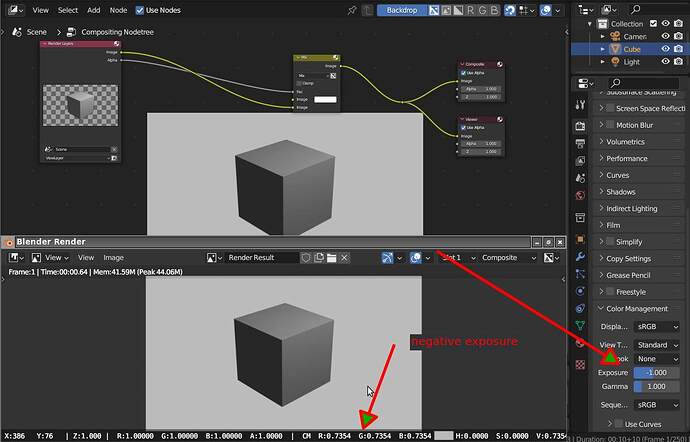Open the Output properties tab
The image size is (690, 442).
[x=580, y=144]
